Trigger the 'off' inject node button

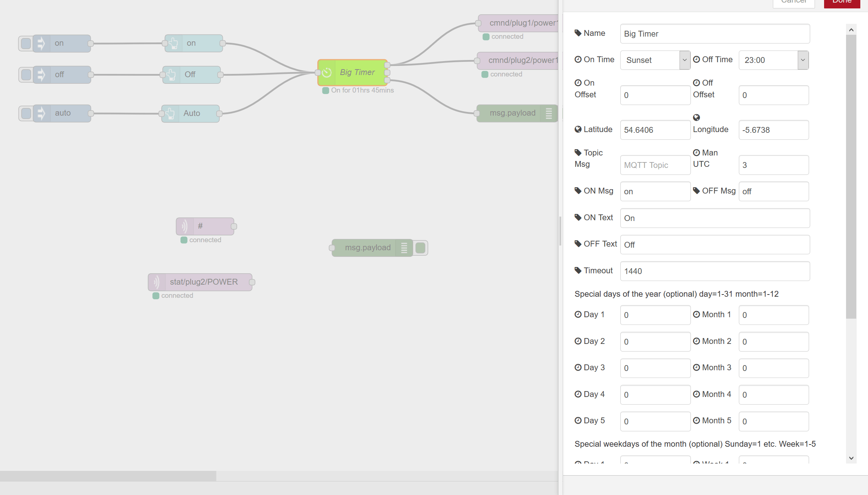[26, 75]
